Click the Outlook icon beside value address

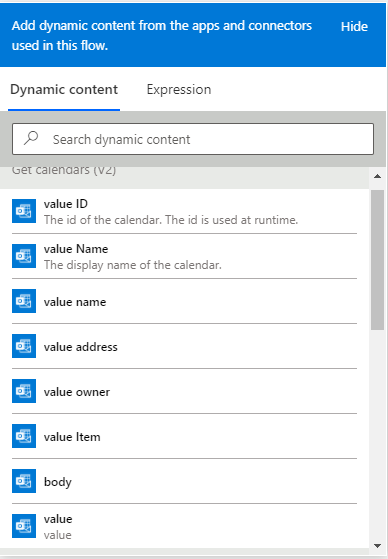point(24,346)
